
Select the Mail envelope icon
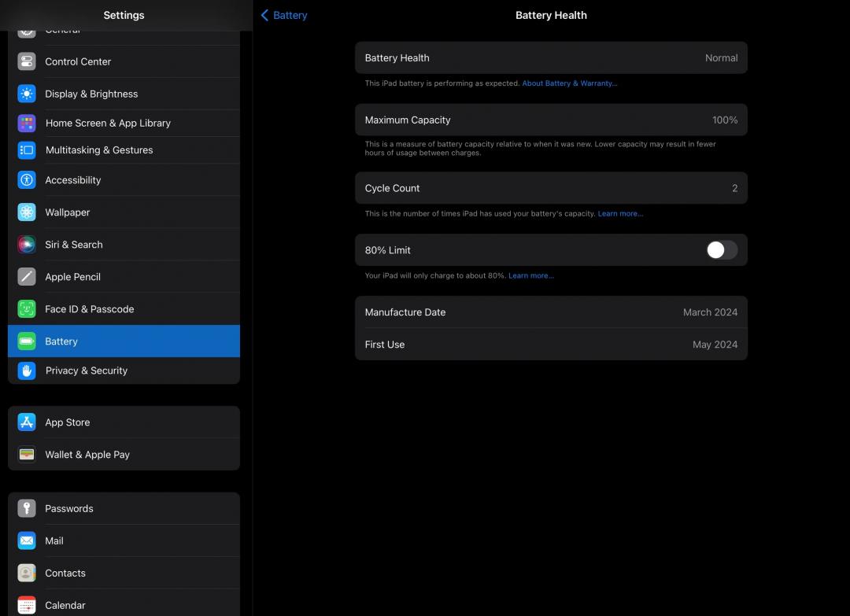click(27, 540)
